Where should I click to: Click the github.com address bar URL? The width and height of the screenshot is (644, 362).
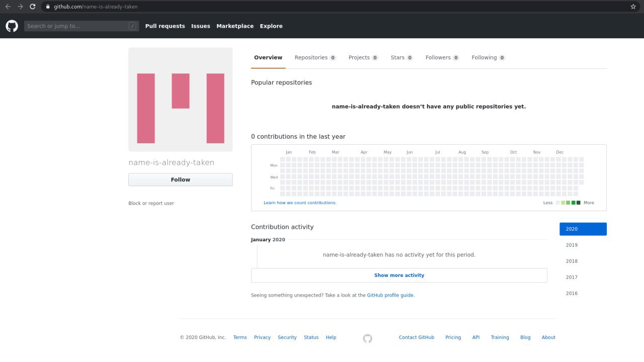click(x=96, y=7)
